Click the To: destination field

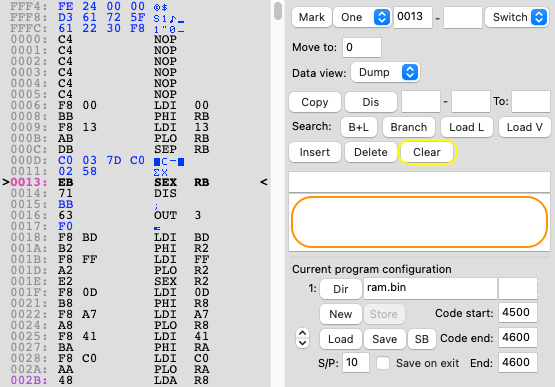coord(531,102)
